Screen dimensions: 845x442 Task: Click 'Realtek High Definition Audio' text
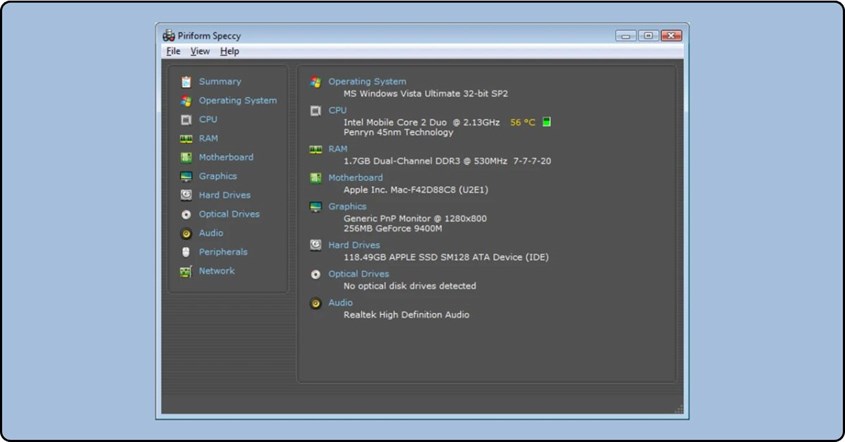click(x=406, y=315)
